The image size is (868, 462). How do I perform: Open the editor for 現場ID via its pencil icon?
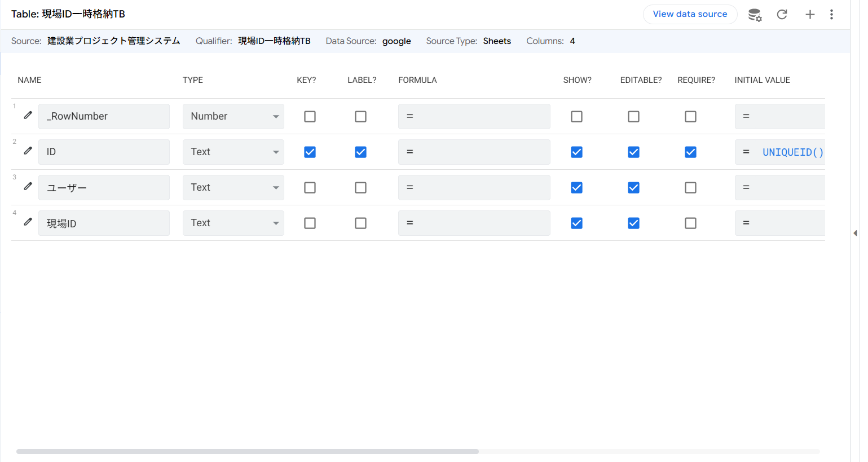(28, 222)
